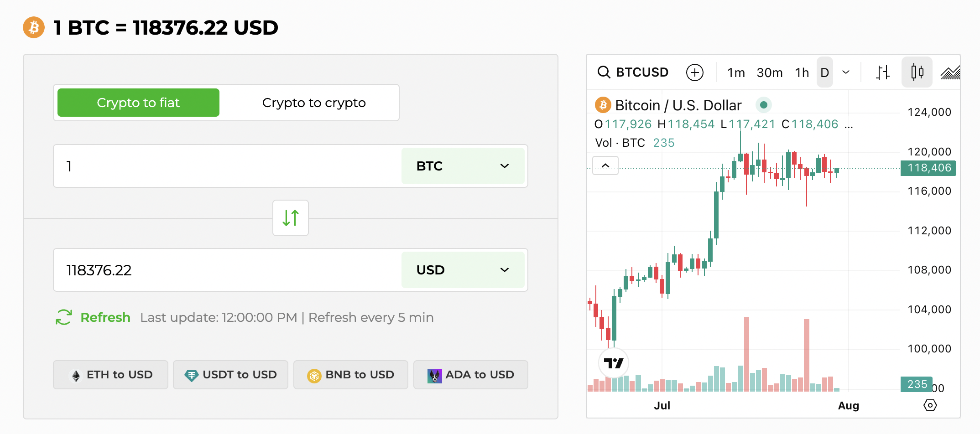Select the USDT to USD converter button
Image resolution: width=980 pixels, height=434 pixels.
230,374
